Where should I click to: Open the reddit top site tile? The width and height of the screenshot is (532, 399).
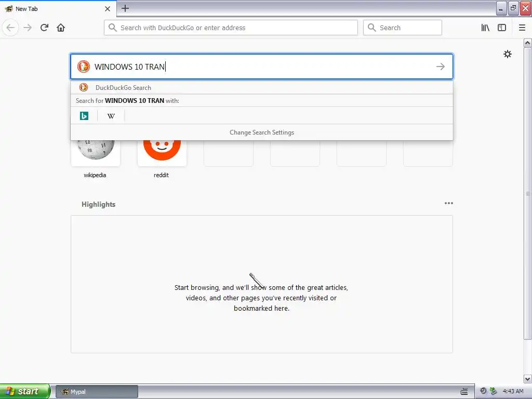[162, 153]
